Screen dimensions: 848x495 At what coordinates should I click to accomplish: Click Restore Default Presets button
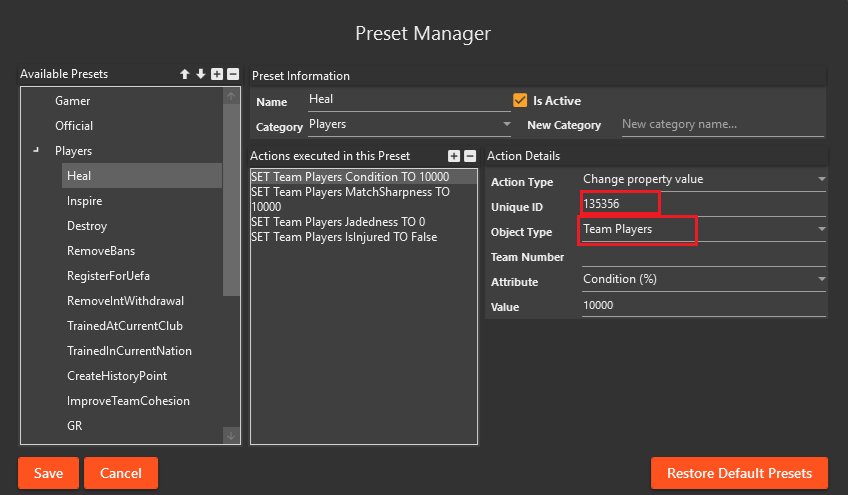(739, 473)
